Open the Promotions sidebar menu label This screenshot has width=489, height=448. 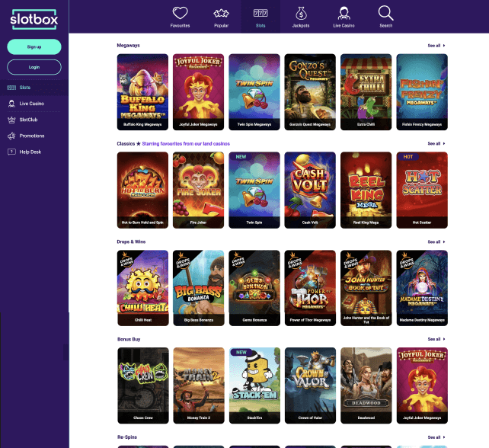[32, 136]
